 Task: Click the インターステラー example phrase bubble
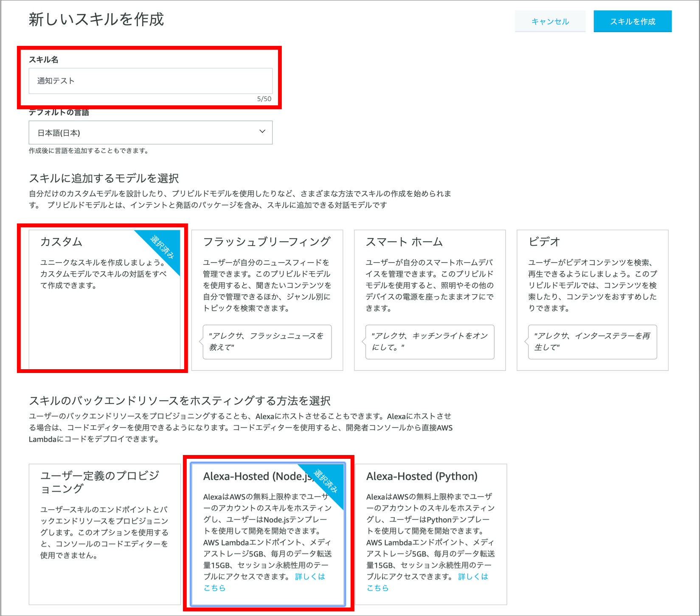coord(592,342)
